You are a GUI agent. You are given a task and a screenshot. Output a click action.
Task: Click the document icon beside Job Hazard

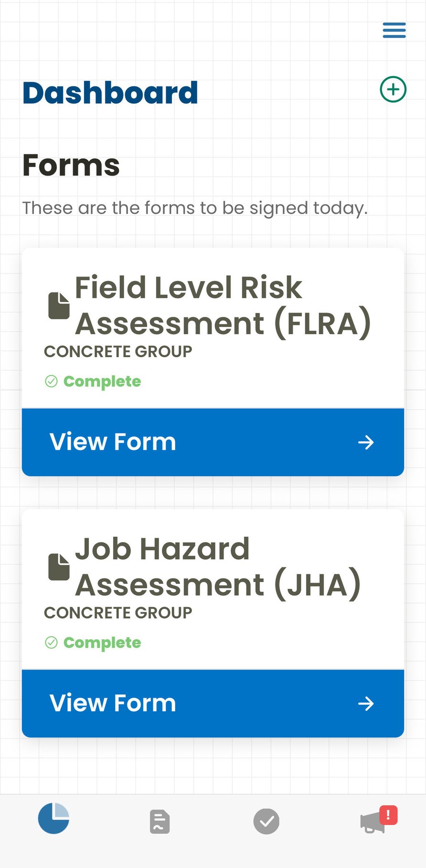[x=59, y=567]
